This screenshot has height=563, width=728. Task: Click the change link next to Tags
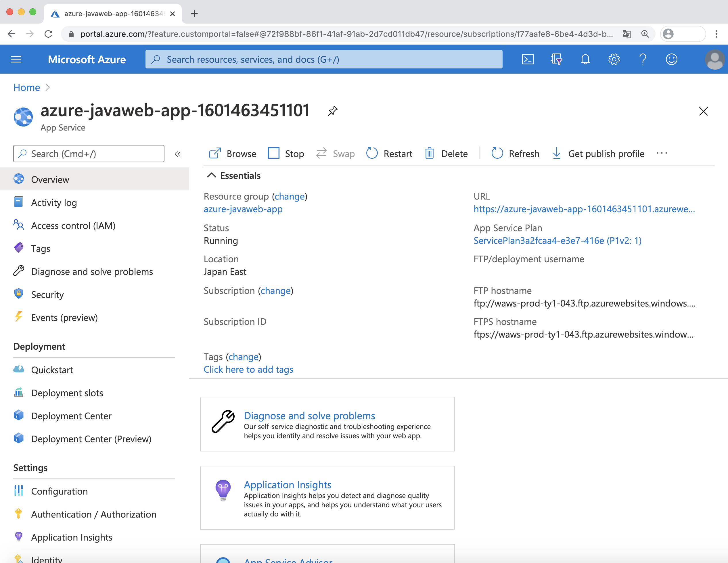click(x=244, y=357)
